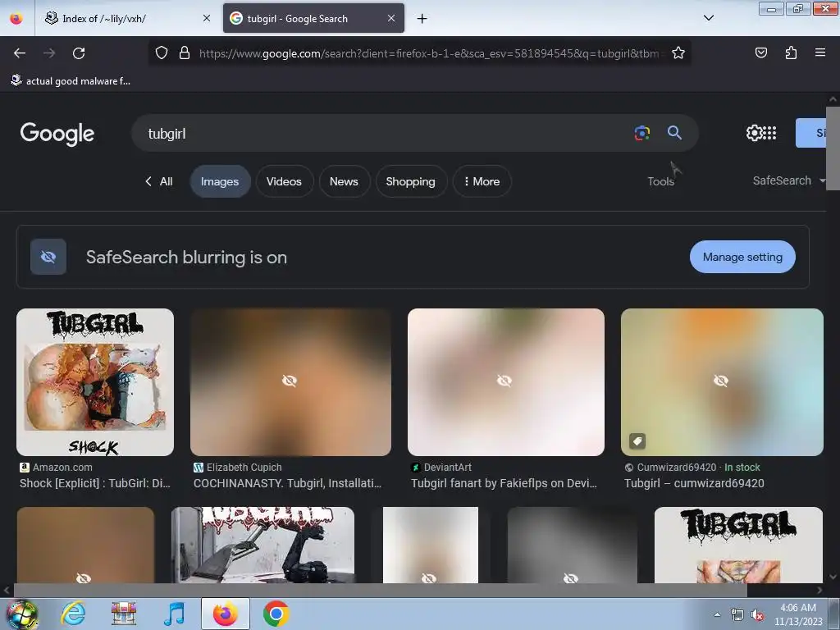The height and width of the screenshot is (630, 840).
Task: Open 'Shock [Explicit] : TubGirl' result link
Action: pyautogui.click(x=95, y=483)
